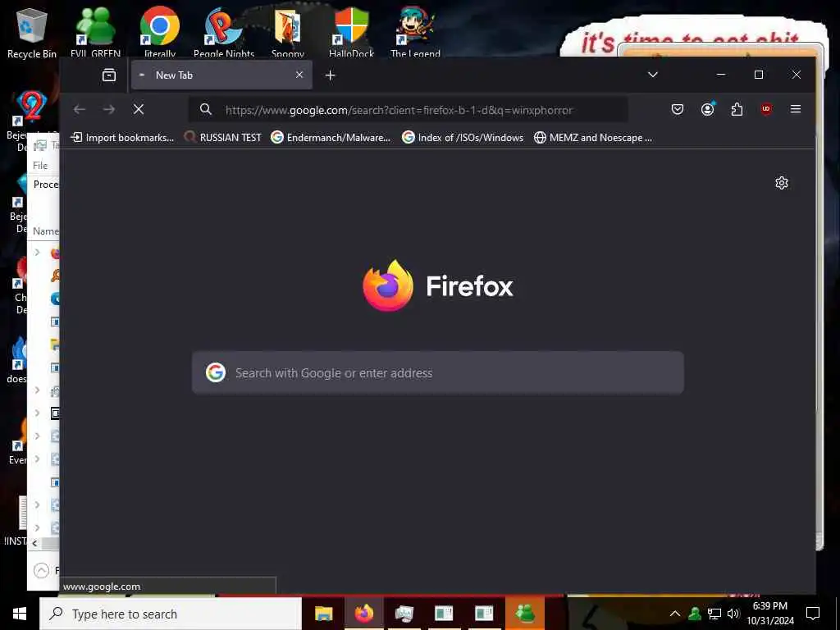840x630 pixels.
Task: Select the New Tab tab
Action: (x=221, y=75)
